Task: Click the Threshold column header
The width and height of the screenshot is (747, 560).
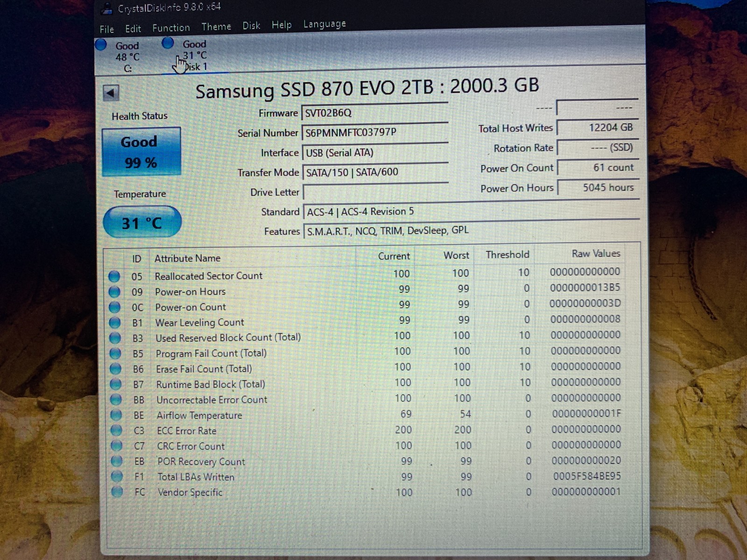Action: 507,255
